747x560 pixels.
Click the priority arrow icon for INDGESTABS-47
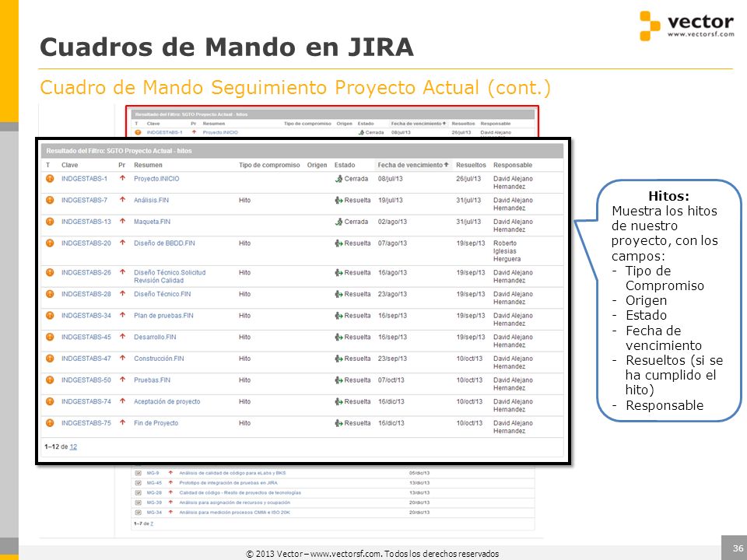click(x=122, y=358)
